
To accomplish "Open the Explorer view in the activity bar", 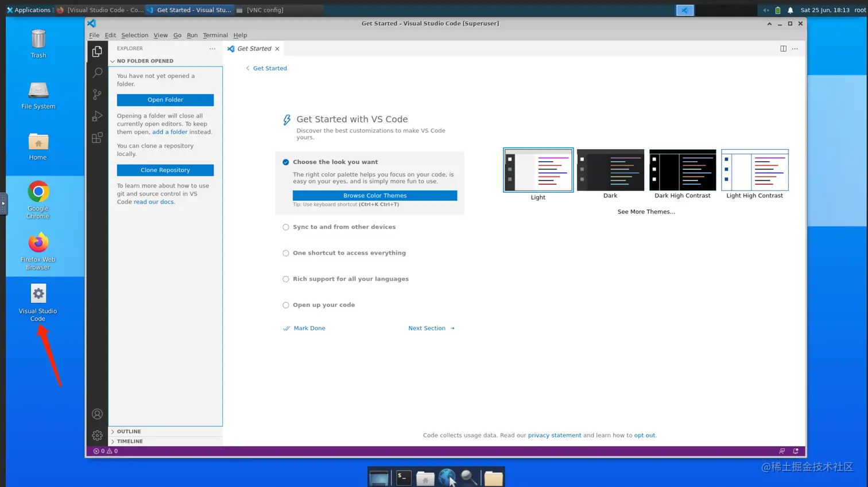I will tap(97, 52).
